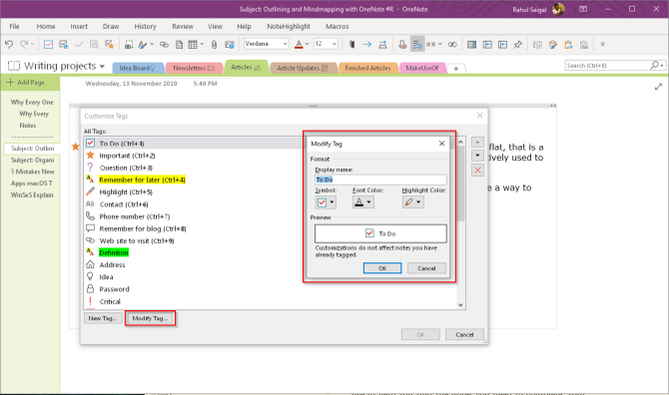Open the Macros ribbon tab

337,26
